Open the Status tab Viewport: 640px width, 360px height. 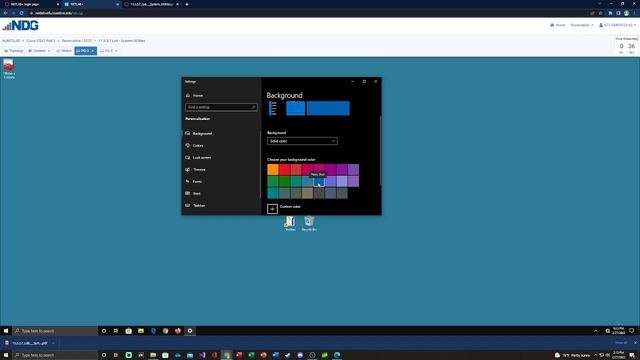click(x=64, y=51)
